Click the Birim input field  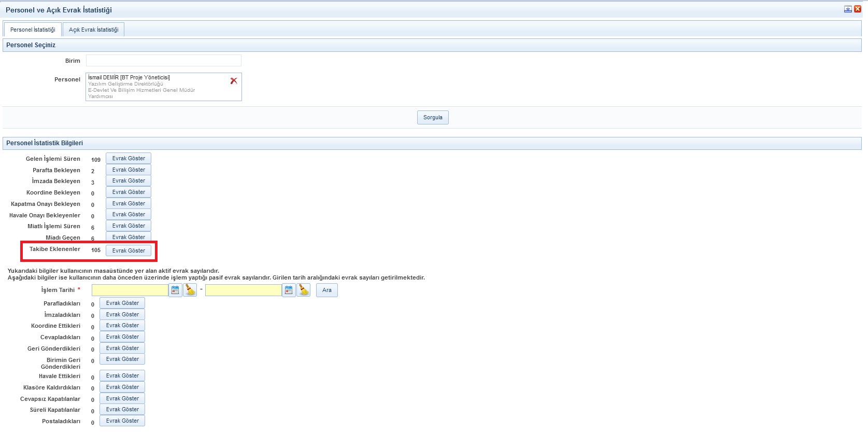163,61
